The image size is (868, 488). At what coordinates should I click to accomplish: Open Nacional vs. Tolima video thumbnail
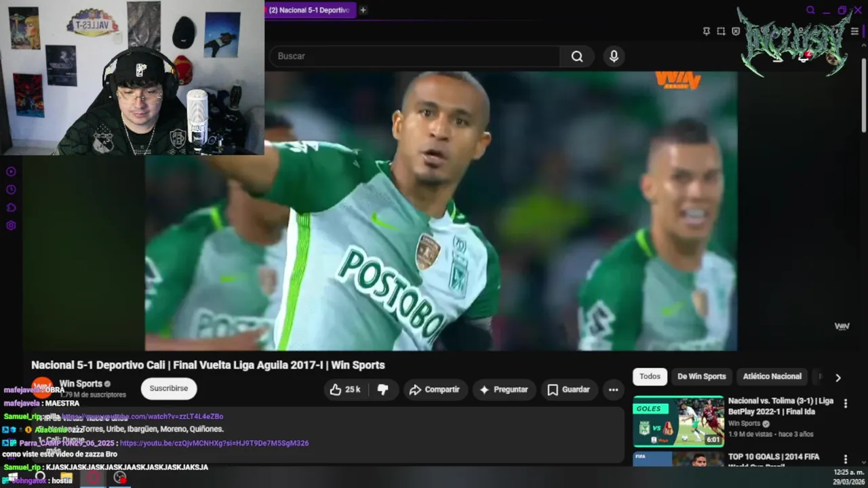pos(678,422)
